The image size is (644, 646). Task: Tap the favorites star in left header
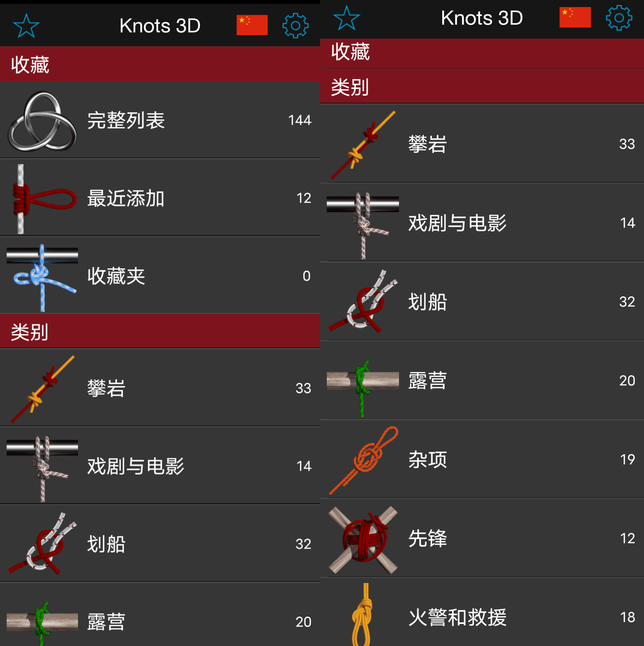tap(26, 26)
